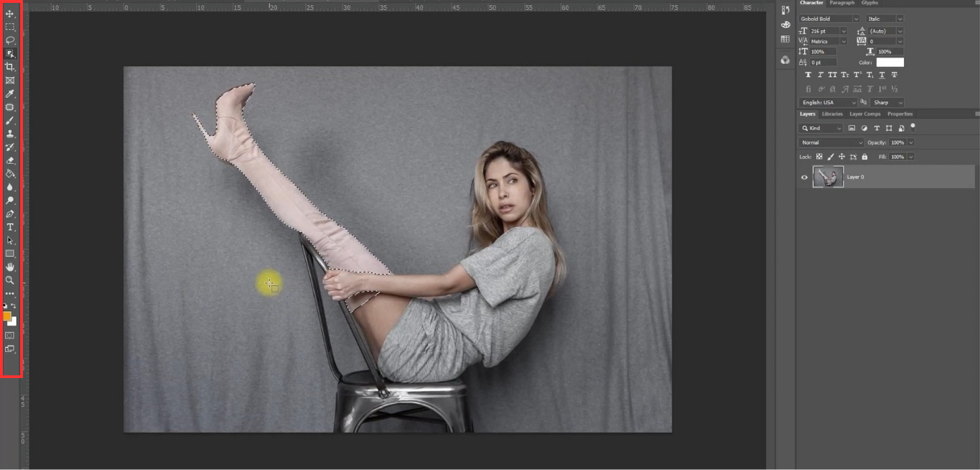Select the History Brush tool
Screen dimensions: 980x470
[x=10, y=147]
